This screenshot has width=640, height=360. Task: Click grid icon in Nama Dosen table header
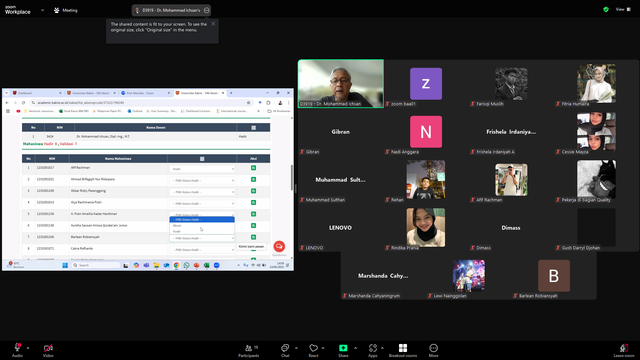[253, 128]
